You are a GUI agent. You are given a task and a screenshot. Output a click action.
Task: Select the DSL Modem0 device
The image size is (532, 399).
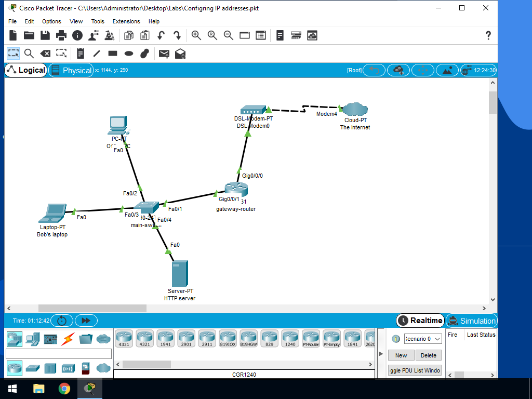[x=253, y=110]
